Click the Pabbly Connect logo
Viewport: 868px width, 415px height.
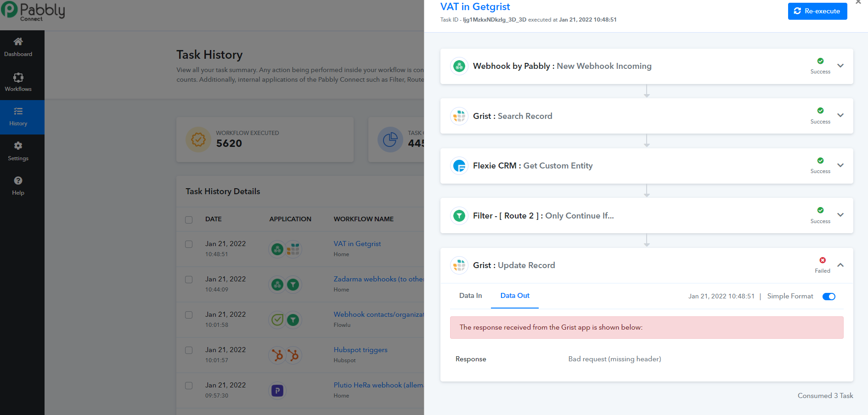[x=33, y=11]
